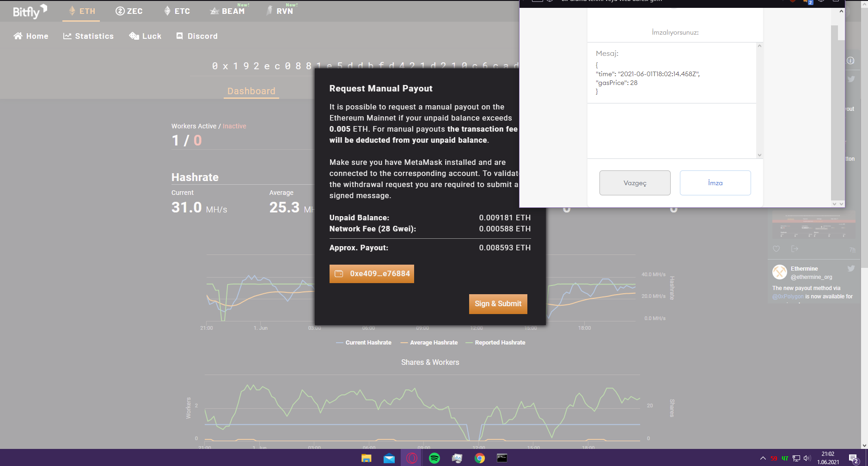
Task: Click the down arrow of the Mesaj scrollbar
Action: coord(759,155)
